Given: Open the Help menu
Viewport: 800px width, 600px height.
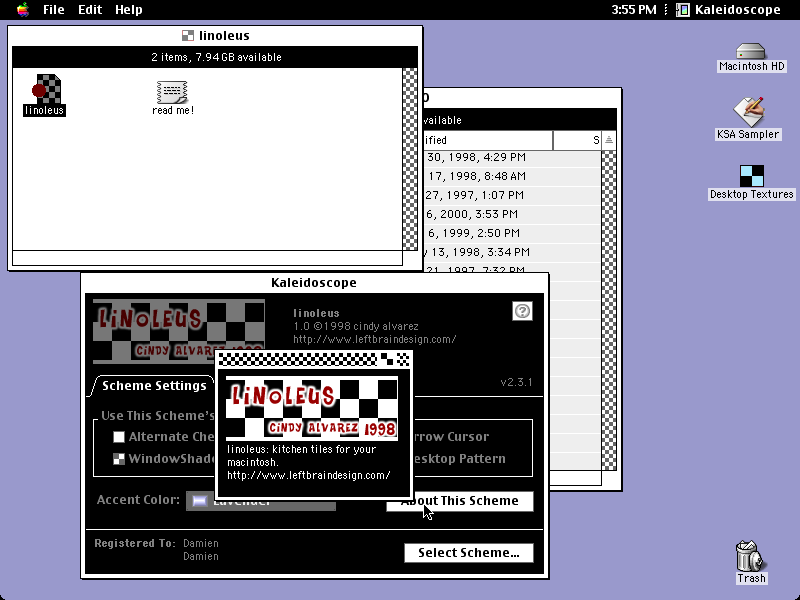Looking at the screenshot, I should click(x=129, y=10).
